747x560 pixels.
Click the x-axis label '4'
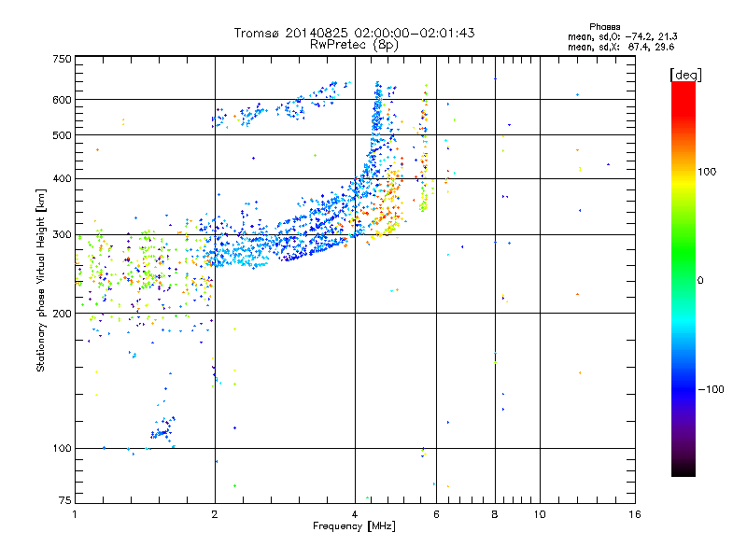pos(355,514)
